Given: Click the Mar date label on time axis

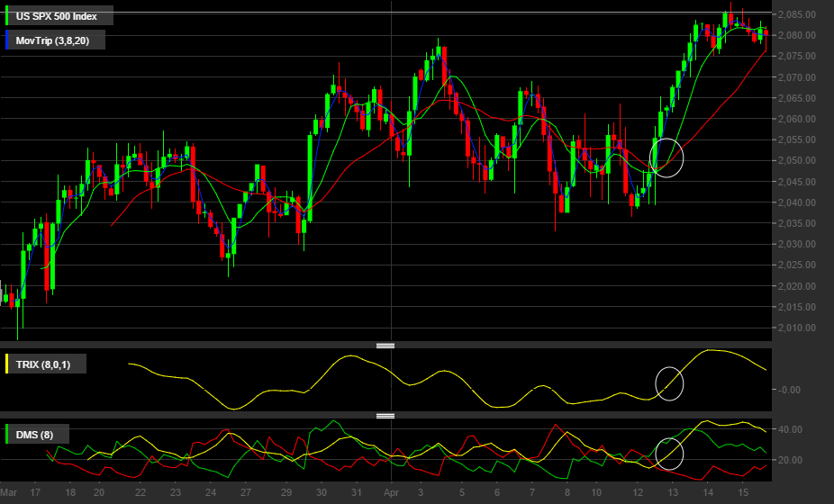Looking at the screenshot, I should (x=8, y=492).
